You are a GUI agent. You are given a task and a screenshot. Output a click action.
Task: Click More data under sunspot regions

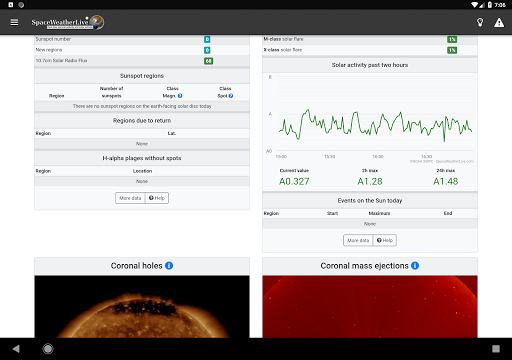point(130,198)
